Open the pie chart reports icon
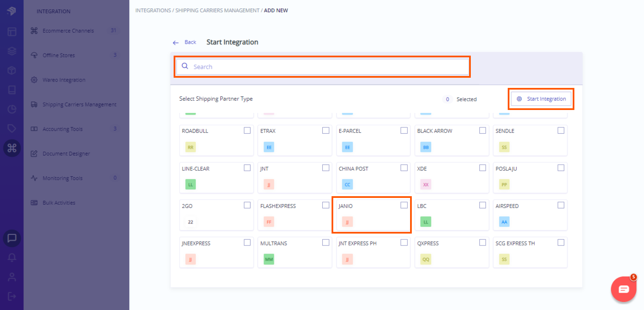This screenshot has height=310, width=644. click(x=11, y=109)
